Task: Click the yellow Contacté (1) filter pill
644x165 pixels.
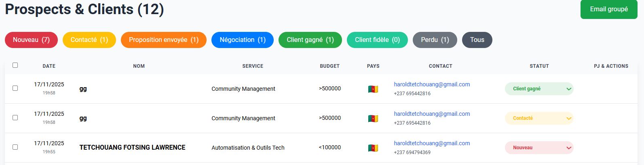Action: click(x=89, y=40)
